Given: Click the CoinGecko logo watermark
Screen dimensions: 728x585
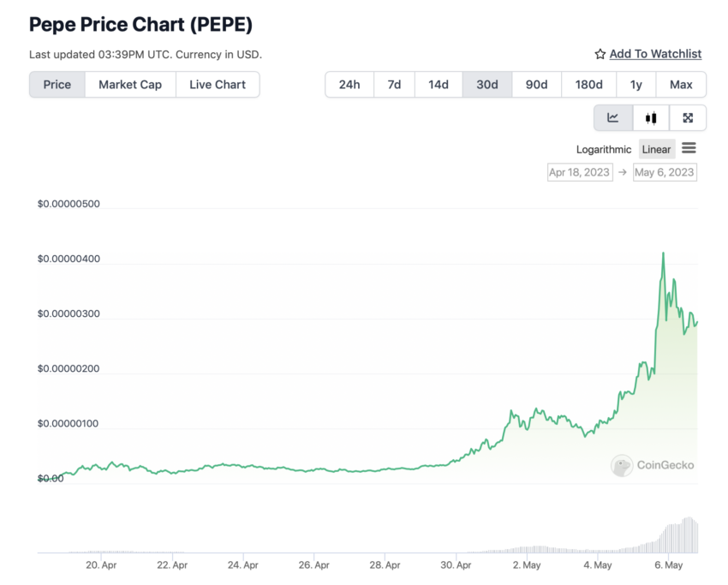Looking at the screenshot, I should pyautogui.click(x=653, y=465).
